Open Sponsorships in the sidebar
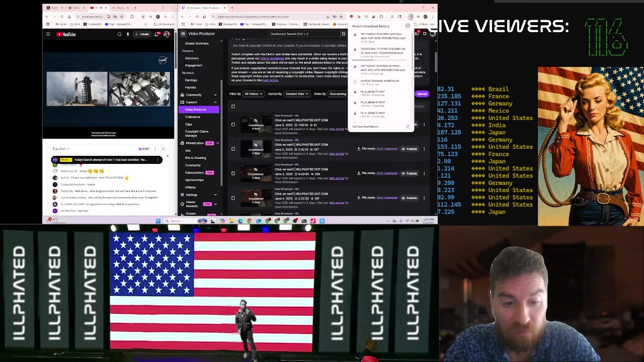 tap(194, 180)
